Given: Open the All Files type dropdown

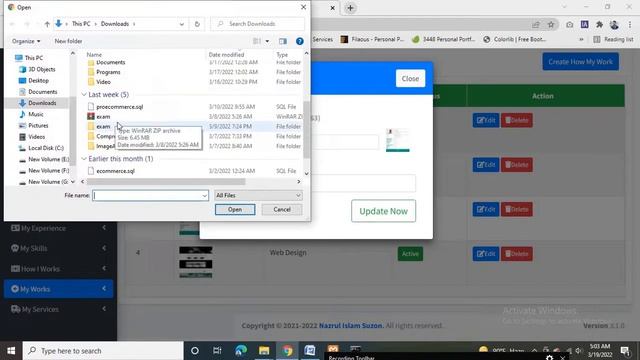Looking at the screenshot, I should 258,196.
